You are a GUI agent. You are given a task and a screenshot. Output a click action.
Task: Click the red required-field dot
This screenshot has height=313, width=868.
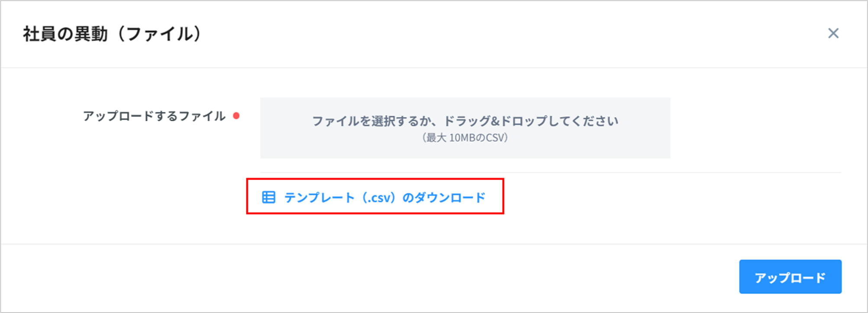pyautogui.click(x=236, y=116)
